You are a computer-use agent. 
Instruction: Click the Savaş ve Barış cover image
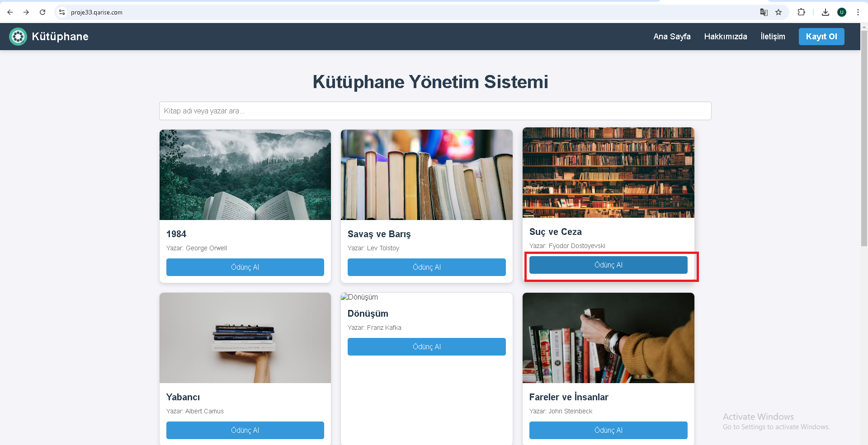coord(426,175)
